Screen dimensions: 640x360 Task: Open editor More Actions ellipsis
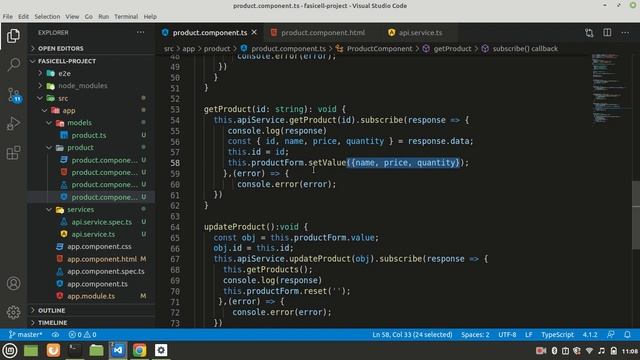point(625,33)
